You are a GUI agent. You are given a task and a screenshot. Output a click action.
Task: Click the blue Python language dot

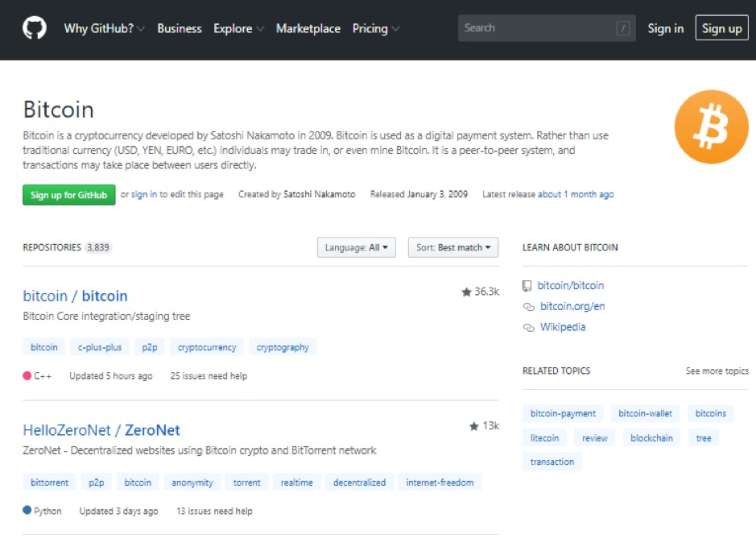click(x=27, y=510)
